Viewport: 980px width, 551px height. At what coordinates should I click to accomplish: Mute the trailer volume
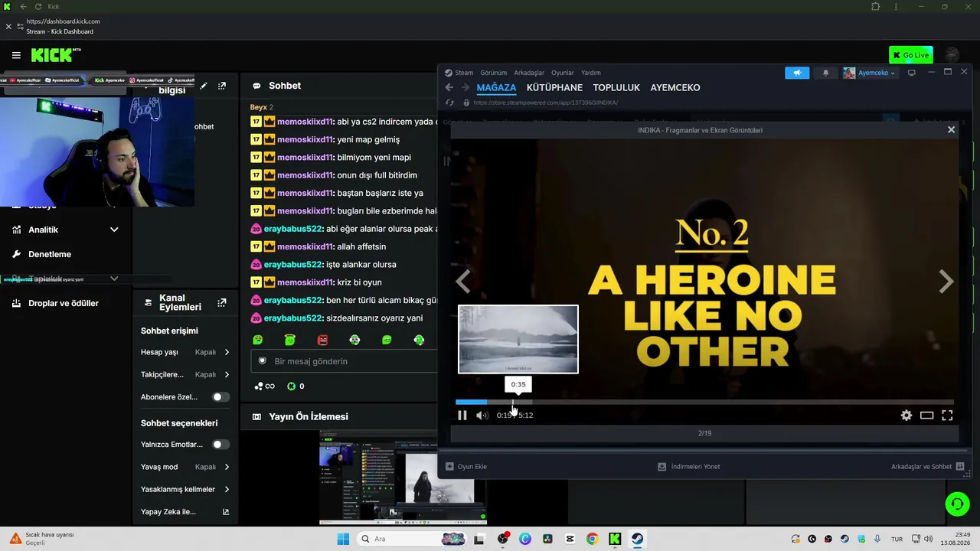482,415
